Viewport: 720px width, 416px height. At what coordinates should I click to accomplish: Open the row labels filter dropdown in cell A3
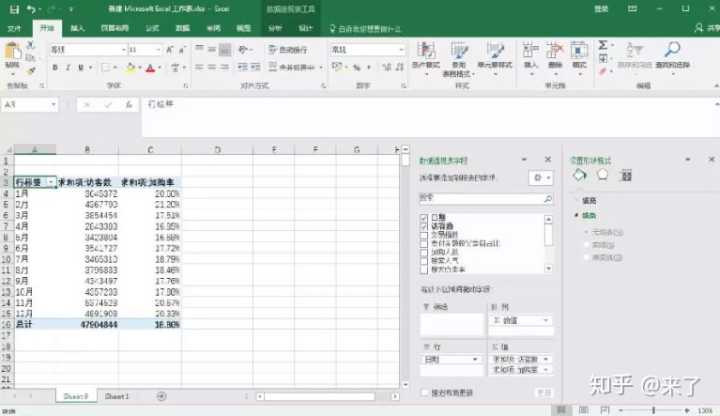52,183
